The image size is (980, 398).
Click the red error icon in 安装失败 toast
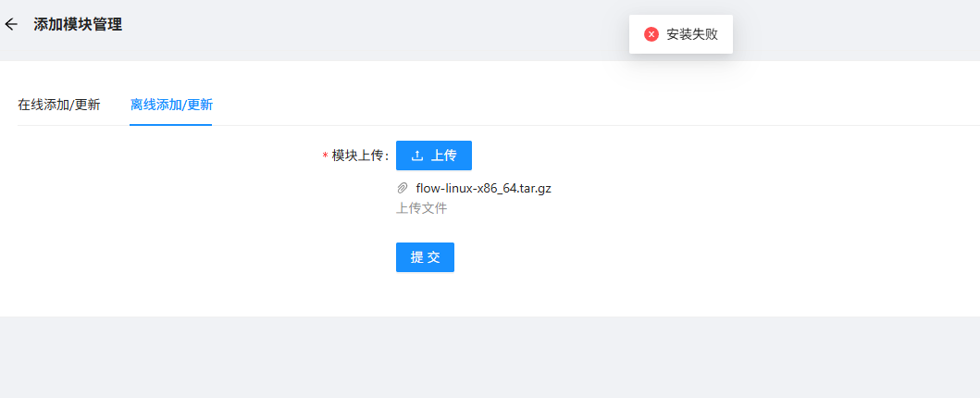pyautogui.click(x=651, y=34)
